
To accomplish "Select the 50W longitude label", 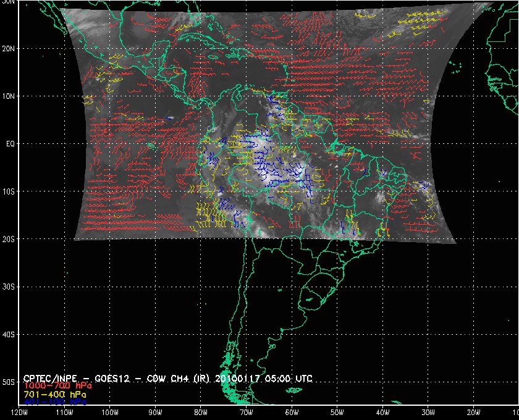I will 337,413.
